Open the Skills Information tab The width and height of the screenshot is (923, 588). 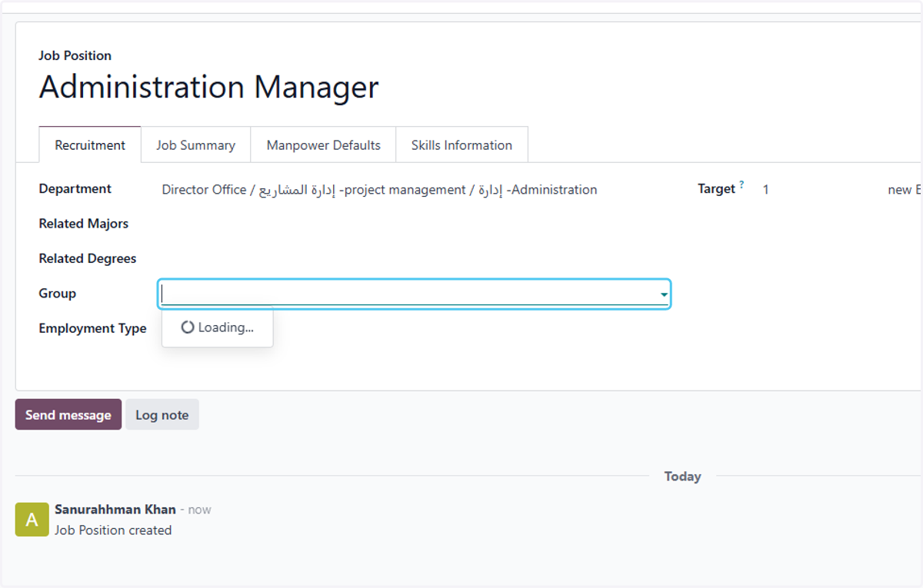[461, 145]
